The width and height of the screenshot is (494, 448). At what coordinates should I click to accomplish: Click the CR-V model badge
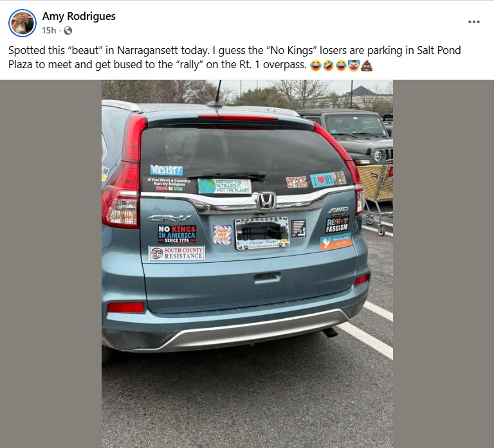point(170,218)
